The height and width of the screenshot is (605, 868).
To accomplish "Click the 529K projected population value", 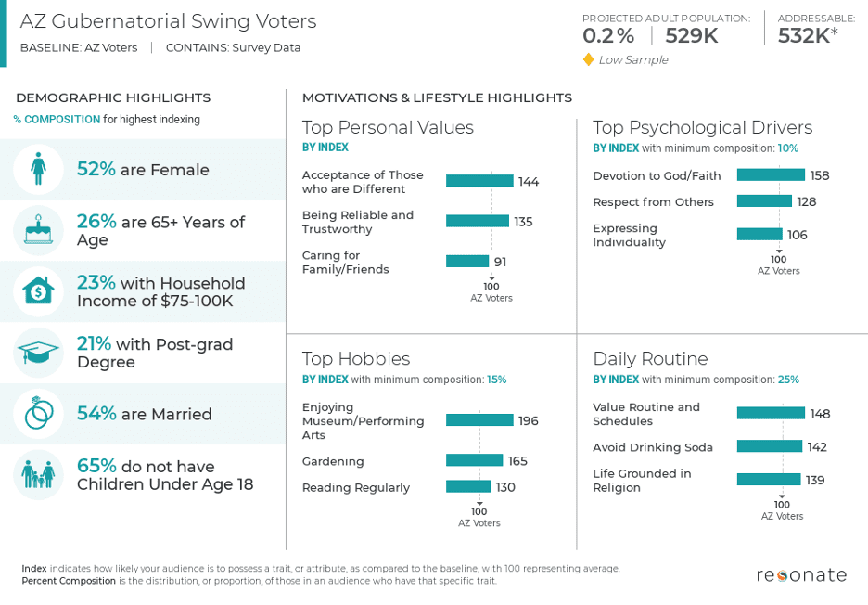I will click(x=692, y=36).
